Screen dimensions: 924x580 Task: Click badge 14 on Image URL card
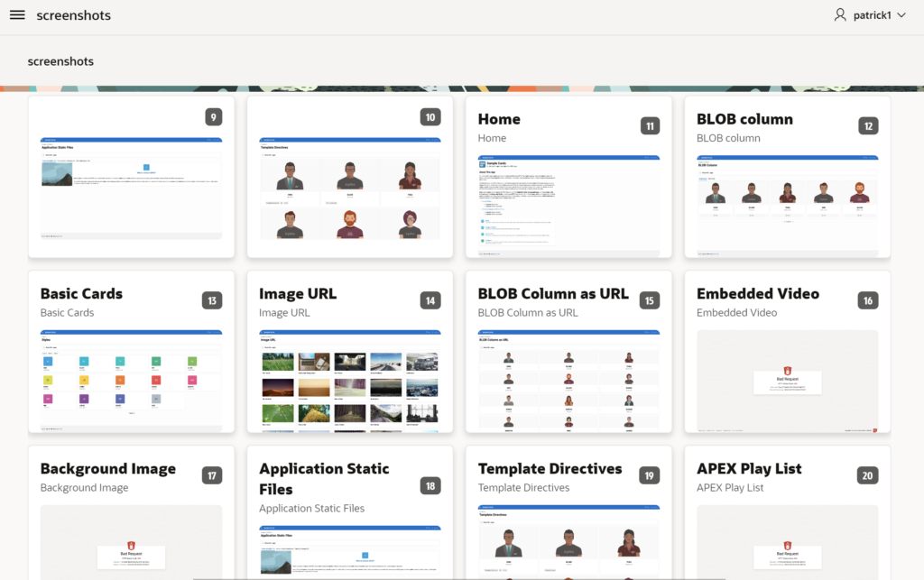click(x=430, y=301)
